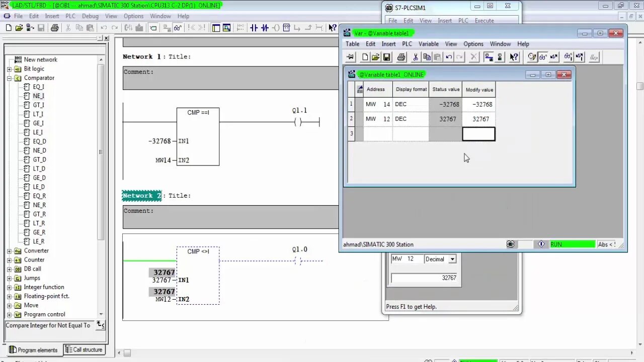Collapse the Comparator tree folder
644x362 pixels.
pos(9,78)
